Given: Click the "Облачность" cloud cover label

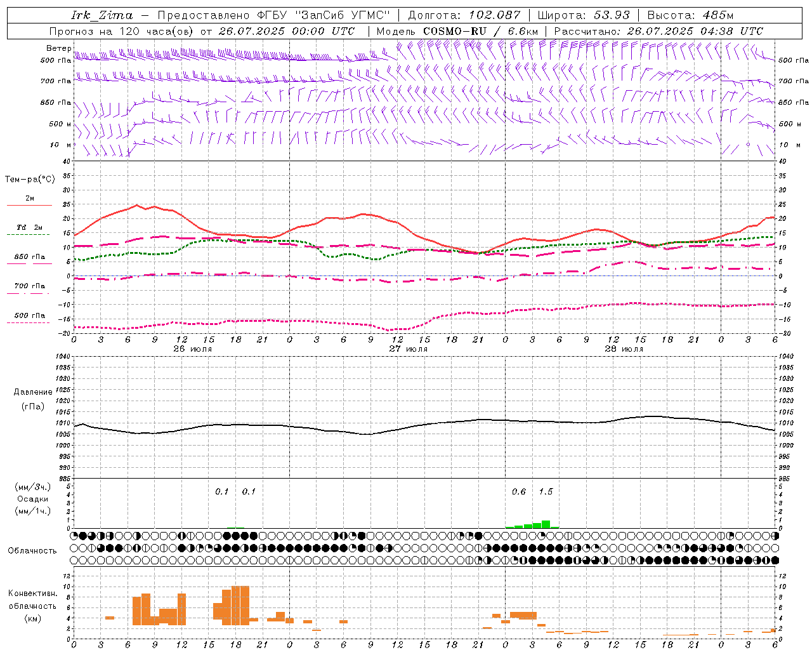Looking at the screenshot, I should pyautogui.click(x=32, y=551).
